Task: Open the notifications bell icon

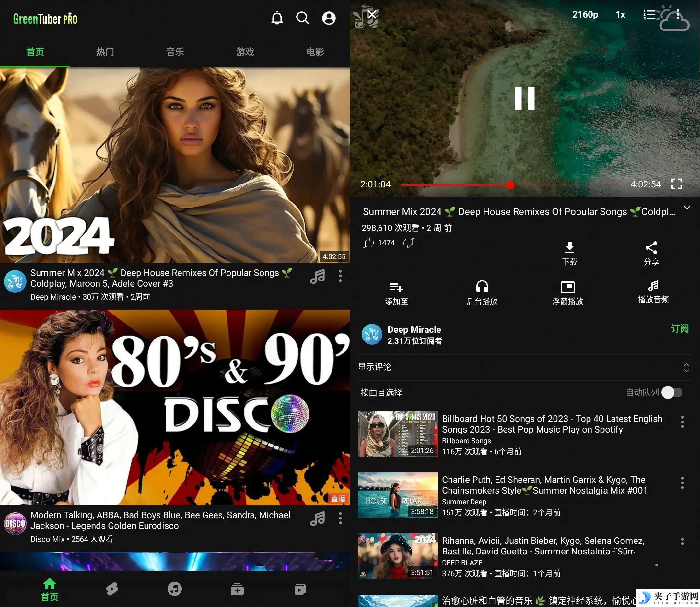Action: 277,18
